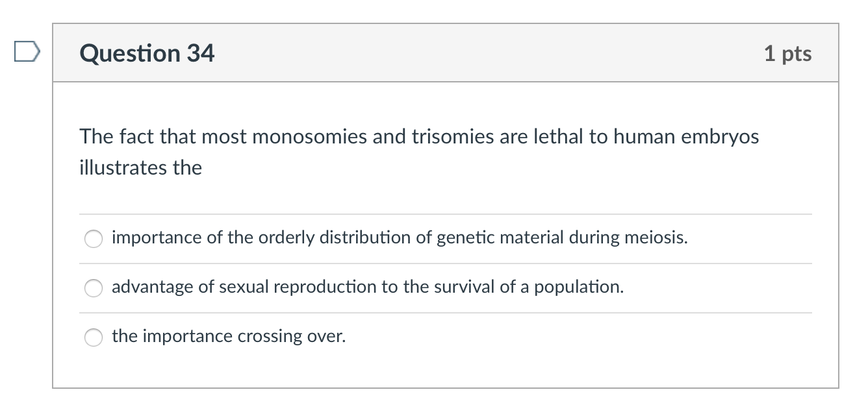868x405 pixels.
Task: Click the radio circle for the last option
Action: pyautogui.click(x=93, y=337)
